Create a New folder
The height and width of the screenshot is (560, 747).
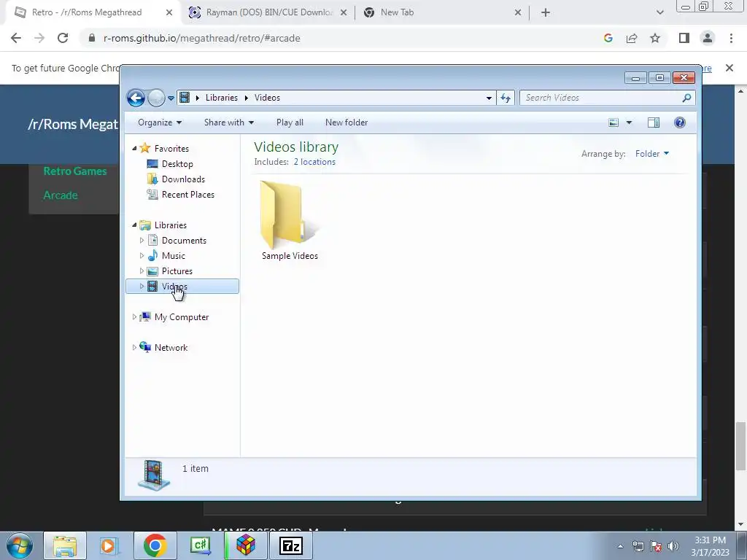(x=347, y=122)
